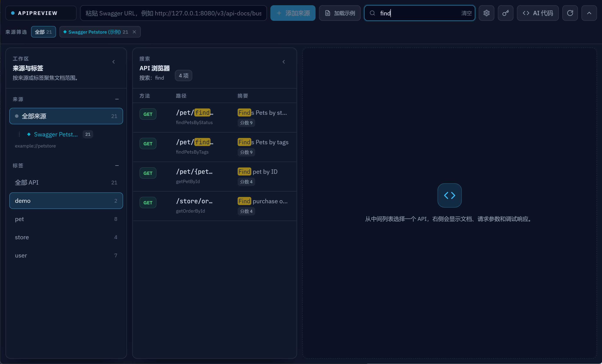Collapse the 标签 section
The image size is (602, 364).
coord(117,165)
